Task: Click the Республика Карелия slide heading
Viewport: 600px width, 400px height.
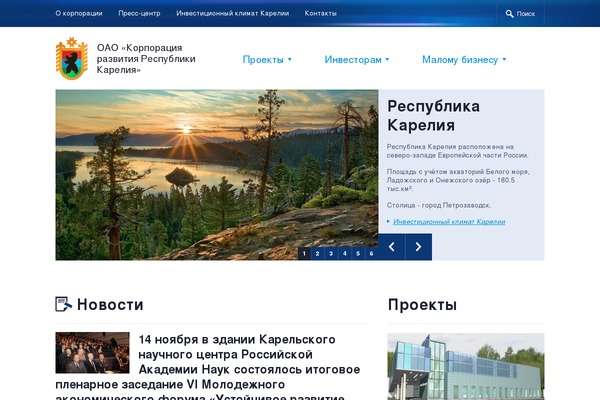Action: tap(433, 116)
